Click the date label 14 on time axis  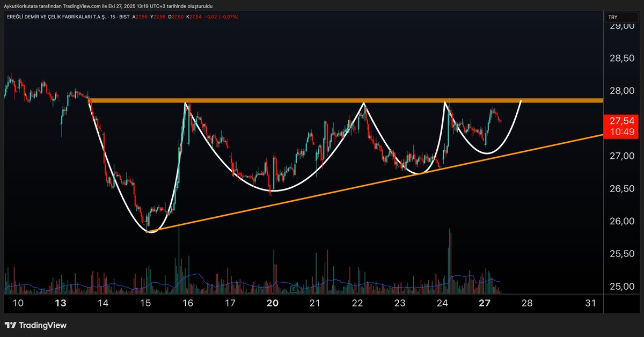(103, 303)
